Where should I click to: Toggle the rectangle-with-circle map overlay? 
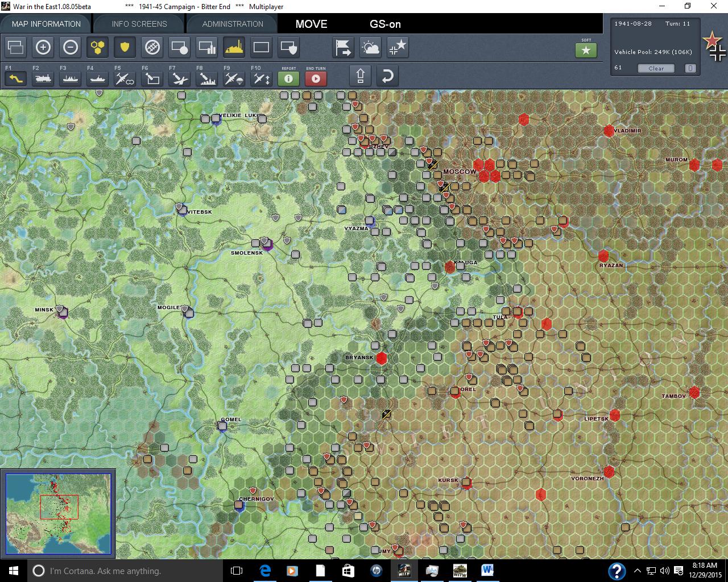(180, 47)
